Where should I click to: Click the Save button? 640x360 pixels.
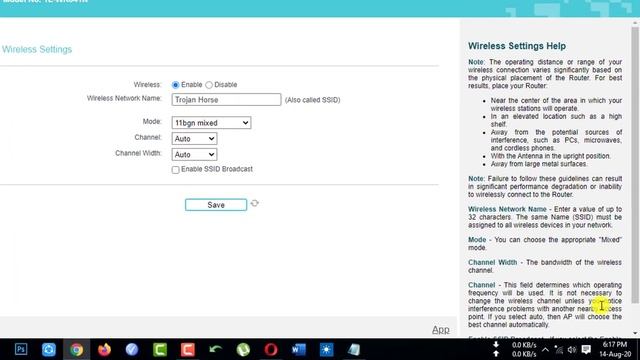point(216,205)
